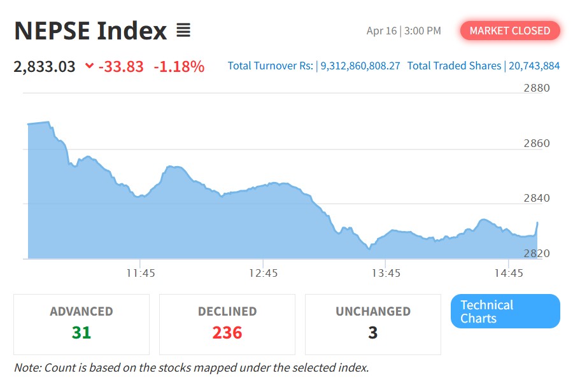Select the UNCHANGED stocks count box

tap(373, 324)
